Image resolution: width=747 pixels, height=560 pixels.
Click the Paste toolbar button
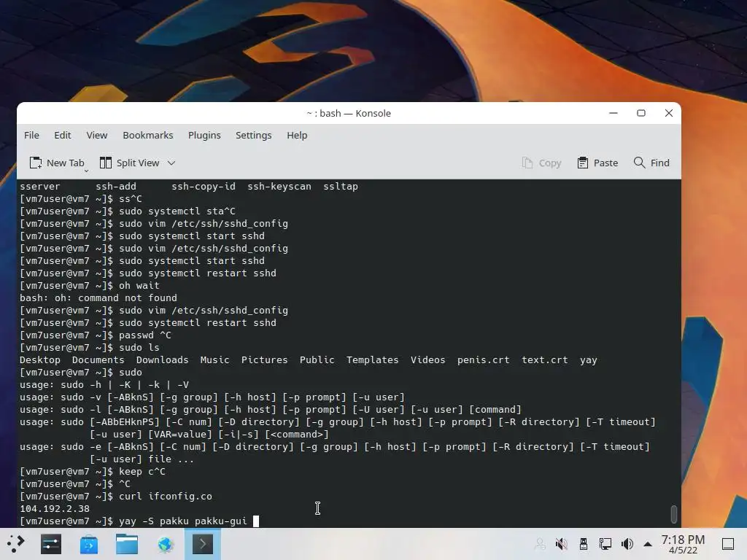point(597,163)
